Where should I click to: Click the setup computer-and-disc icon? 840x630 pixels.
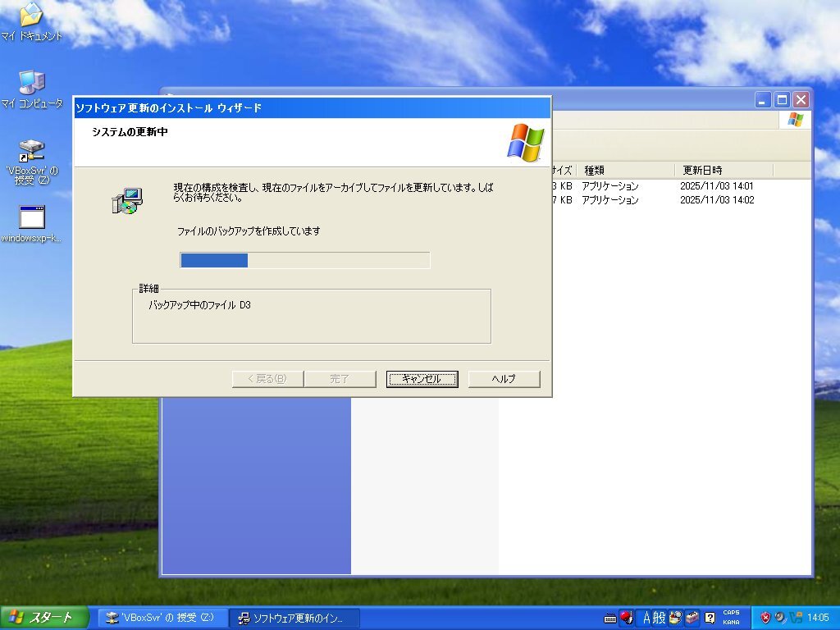(x=127, y=201)
